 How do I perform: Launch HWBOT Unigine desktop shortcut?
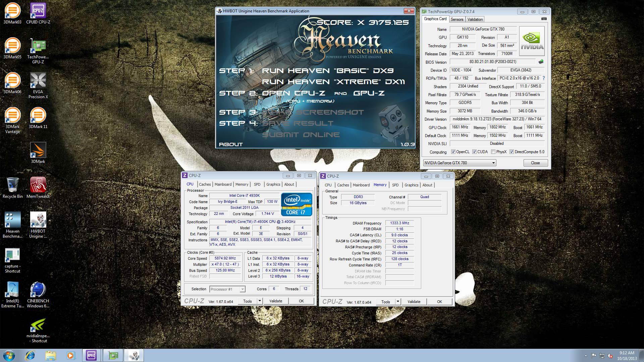(38, 225)
